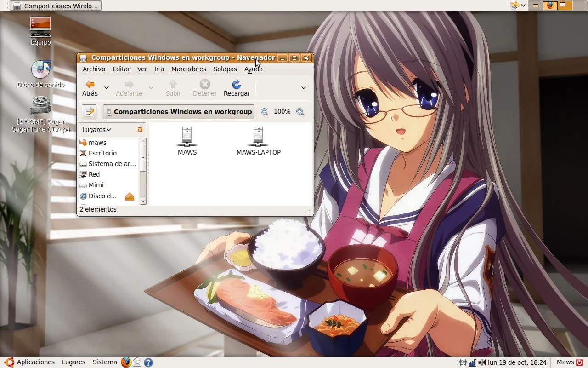Select the MAWS-LAPTOP computer icon

(259, 141)
